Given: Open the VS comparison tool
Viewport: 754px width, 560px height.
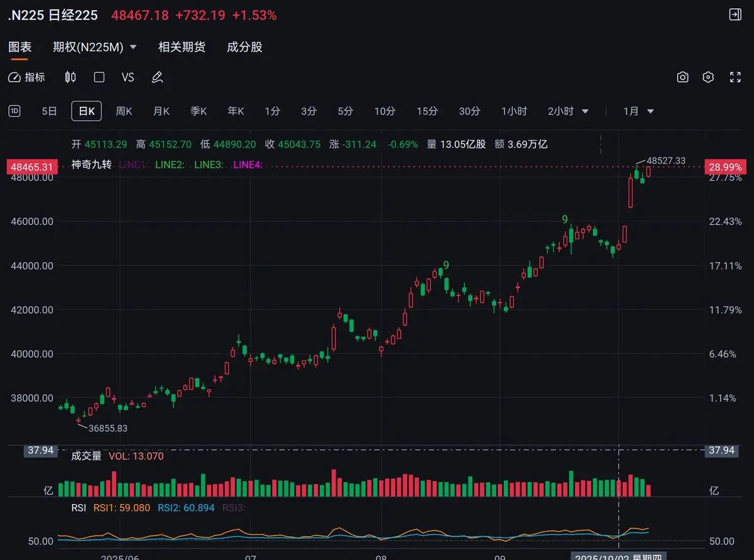Looking at the screenshot, I should click(128, 77).
